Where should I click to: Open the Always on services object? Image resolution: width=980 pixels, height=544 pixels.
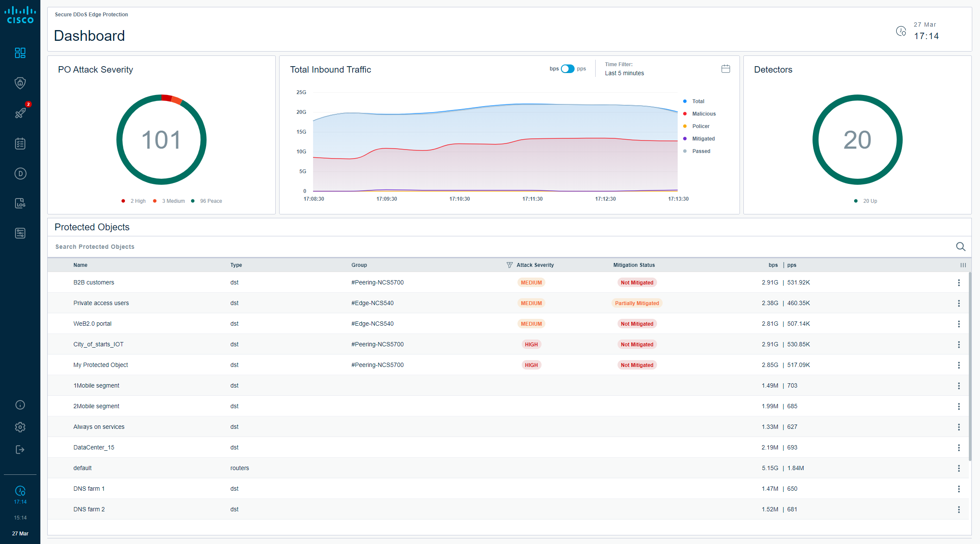[x=99, y=427]
